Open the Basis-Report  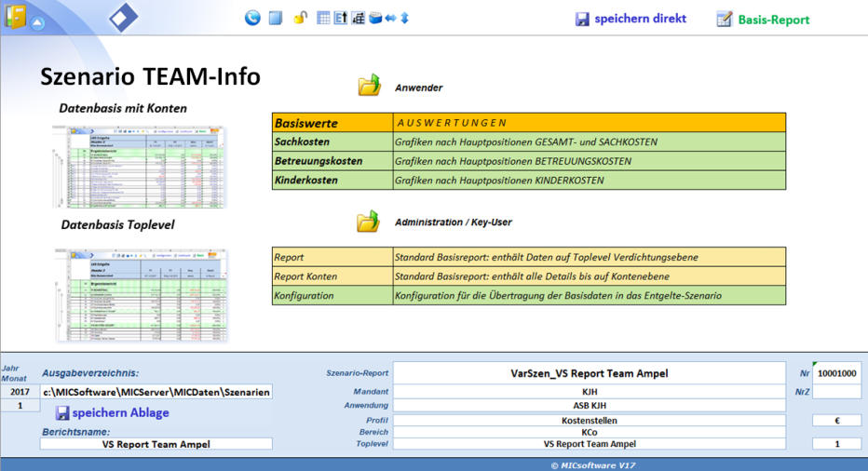[x=763, y=19]
